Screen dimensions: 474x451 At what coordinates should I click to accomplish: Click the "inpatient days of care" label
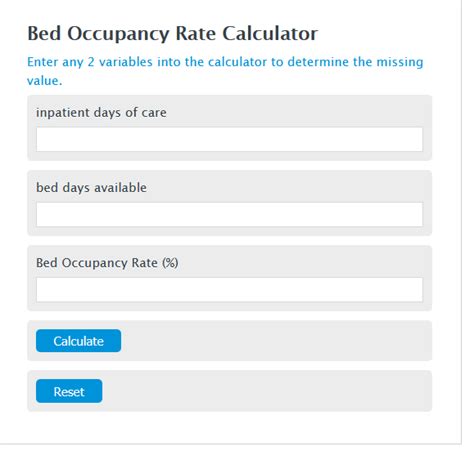click(x=101, y=113)
